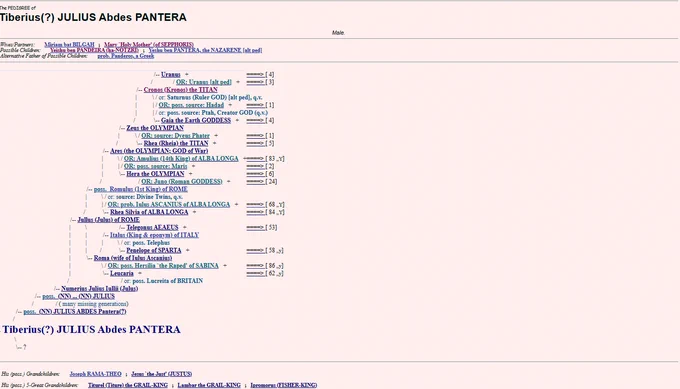680x389 pixels.
Task: Open poss. Romulus (1st King) of ROME link
Action: pyautogui.click(x=141, y=189)
